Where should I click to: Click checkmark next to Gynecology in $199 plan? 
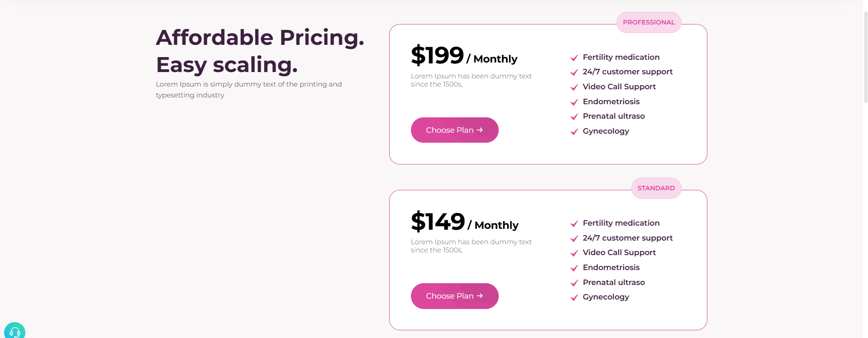(574, 131)
